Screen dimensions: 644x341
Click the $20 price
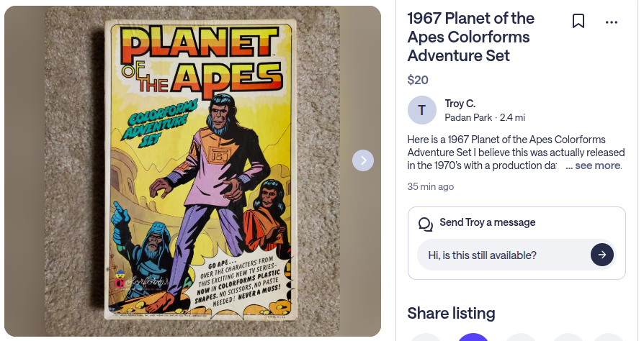click(418, 80)
